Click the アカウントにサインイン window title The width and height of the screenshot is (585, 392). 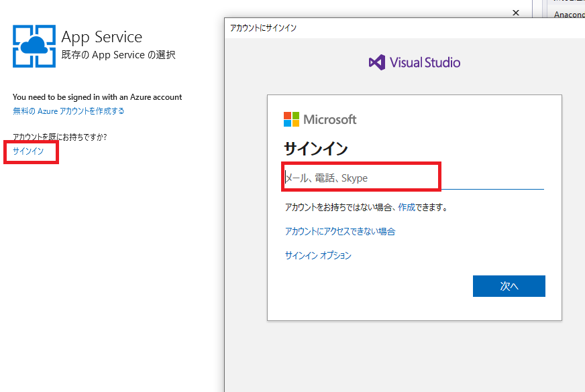pyautogui.click(x=263, y=28)
